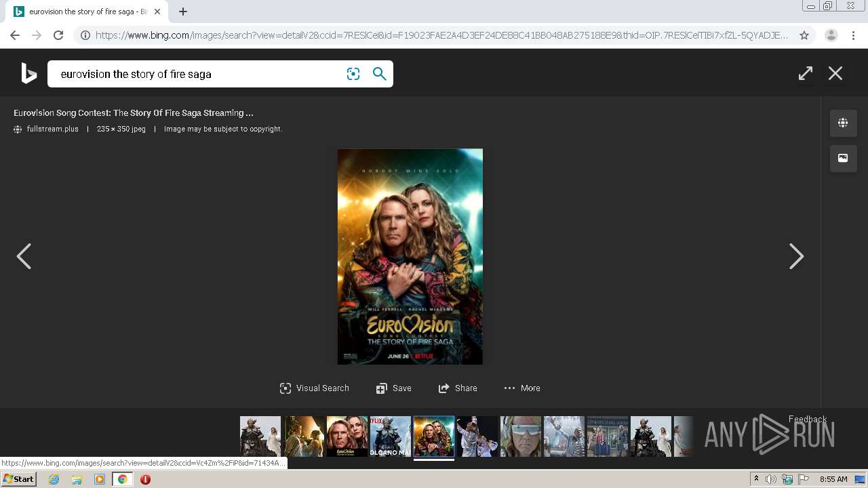The height and width of the screenshot is (488, 868).
Task: Reload the page in Chrome
Action: (58, 35)
